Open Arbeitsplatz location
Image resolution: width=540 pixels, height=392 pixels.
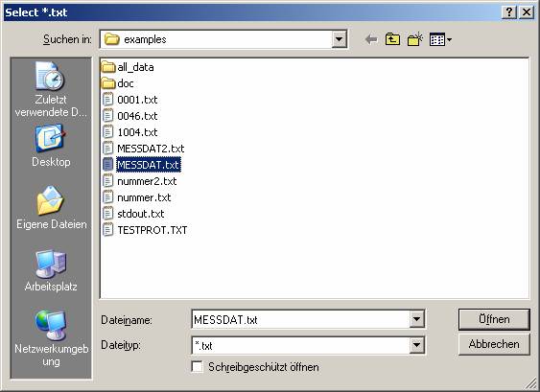coord(51,271)
